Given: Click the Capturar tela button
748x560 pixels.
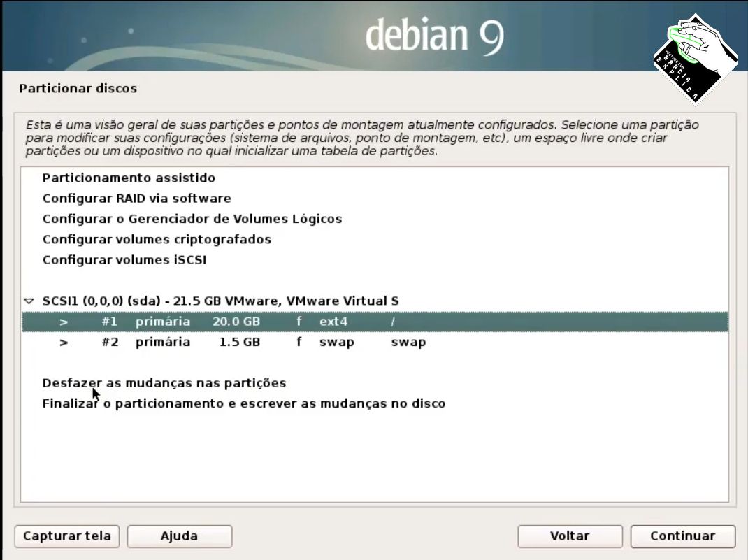Looking at the screenshot, I should (x=67, y=536).
